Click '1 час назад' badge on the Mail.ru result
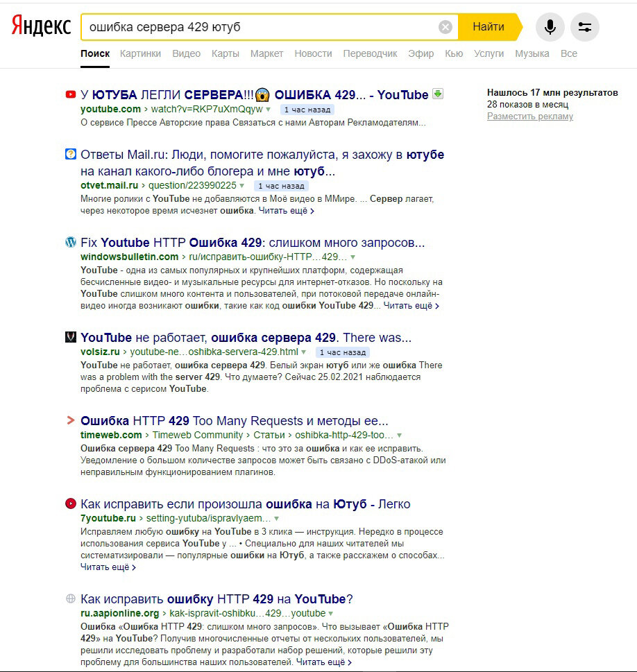 point(281,186)
